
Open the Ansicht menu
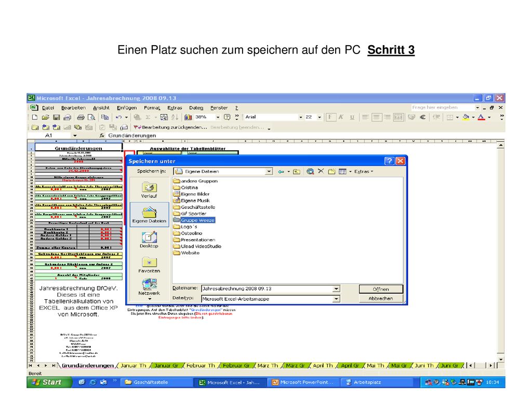click(x=101, y=108)
